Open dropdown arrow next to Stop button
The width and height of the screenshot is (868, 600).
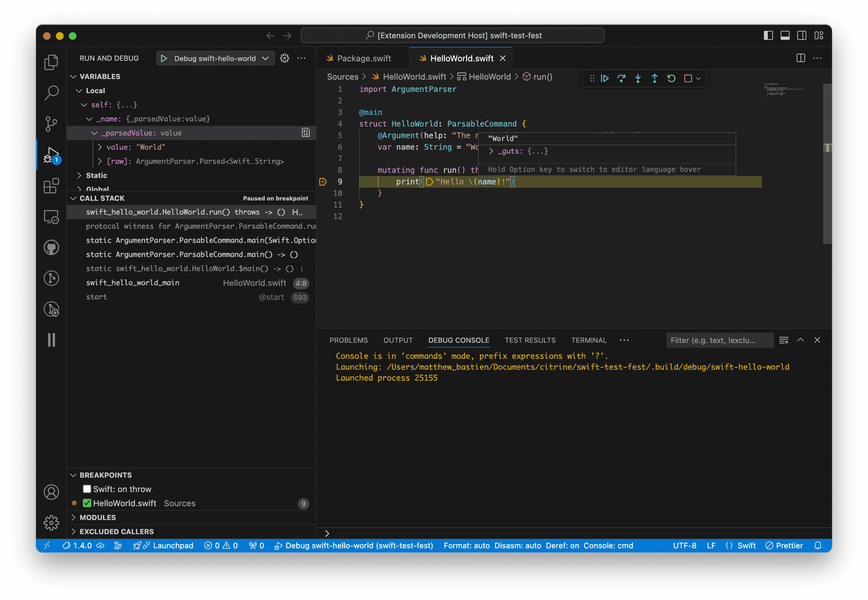698,79
